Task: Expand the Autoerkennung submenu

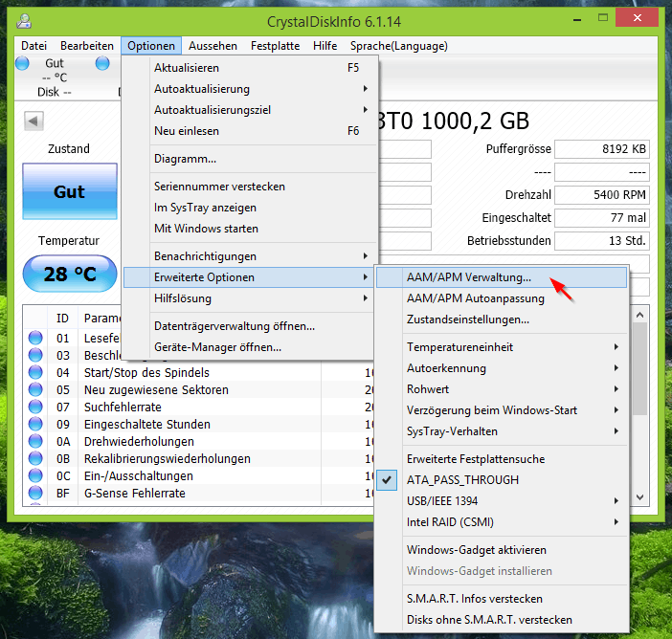Action: tap(502, 368)
